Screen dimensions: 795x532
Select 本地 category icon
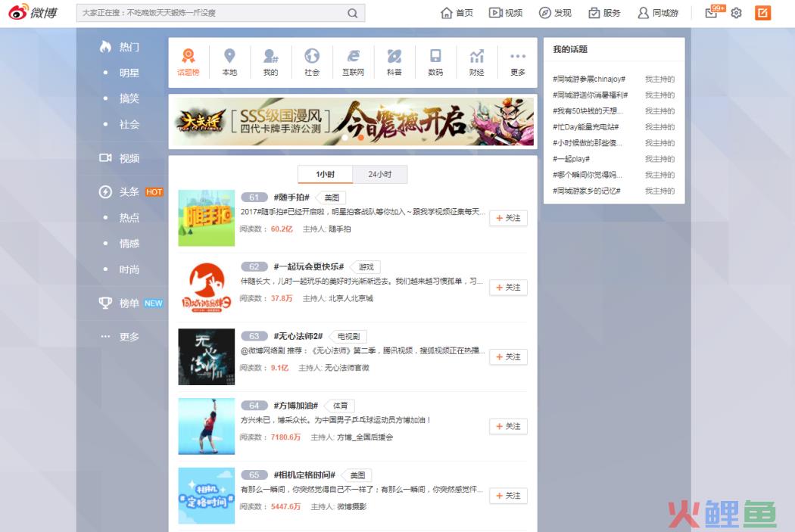(x=229, y=62)
